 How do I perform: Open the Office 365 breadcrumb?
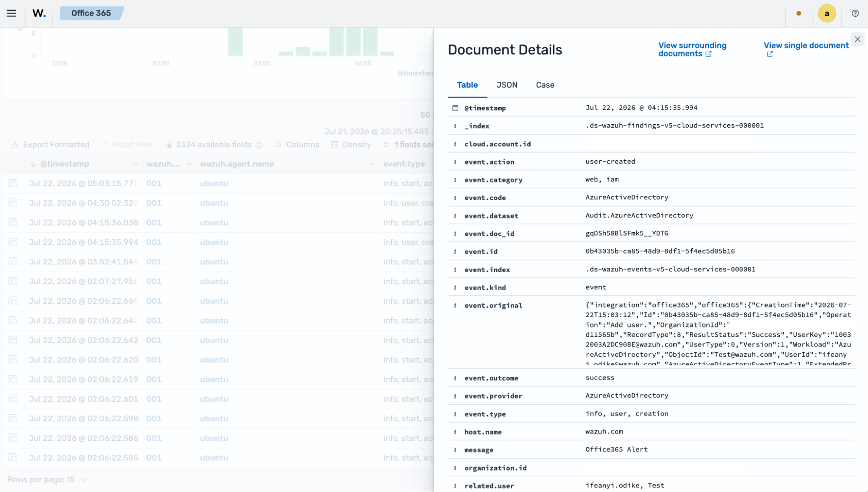(x=91, y=13)
